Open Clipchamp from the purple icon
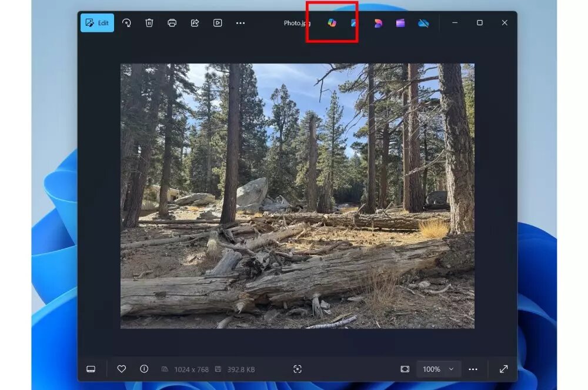588x390 pixels. 400,23
